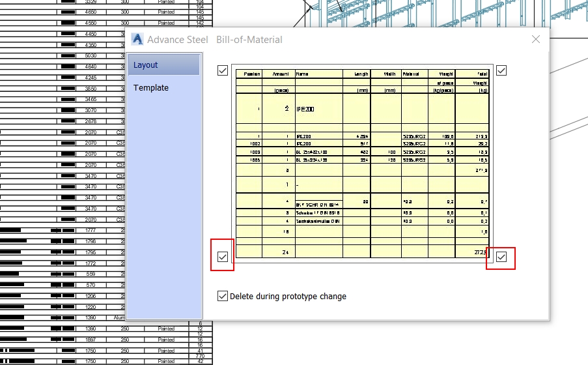Select the 570 length value
Screen dimensions: 588x365
(91, 285)
